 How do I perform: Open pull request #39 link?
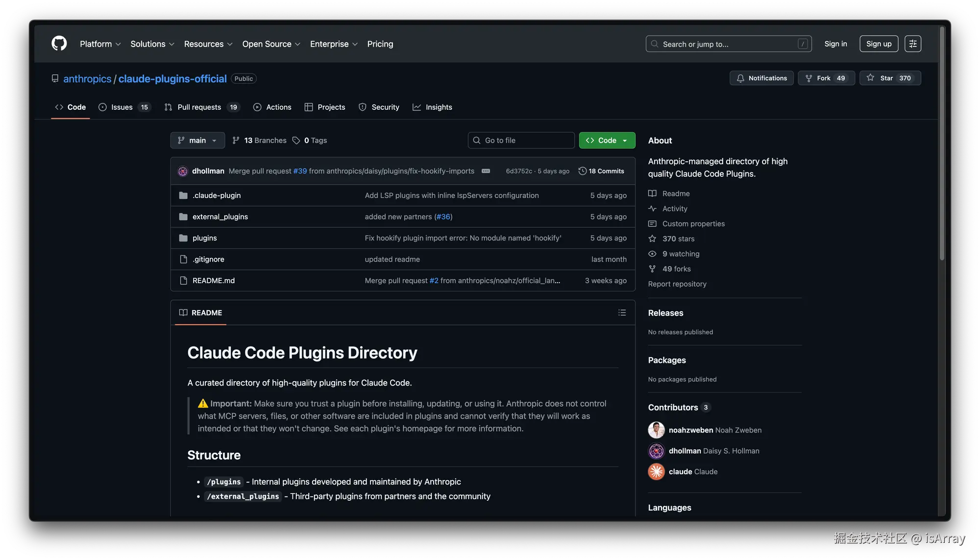click(x=300, y=171)
